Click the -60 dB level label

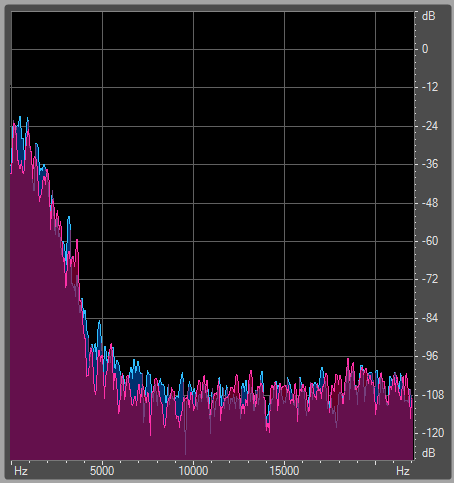[430, 241]
